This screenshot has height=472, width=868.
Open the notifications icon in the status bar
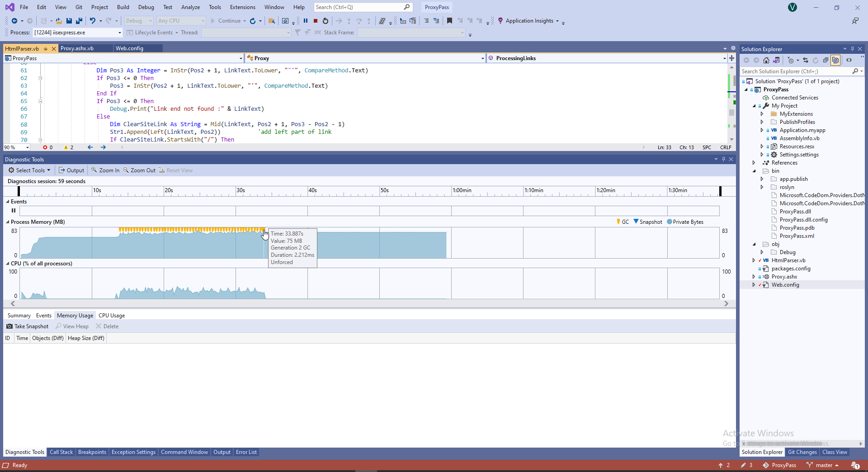[855, 465]
